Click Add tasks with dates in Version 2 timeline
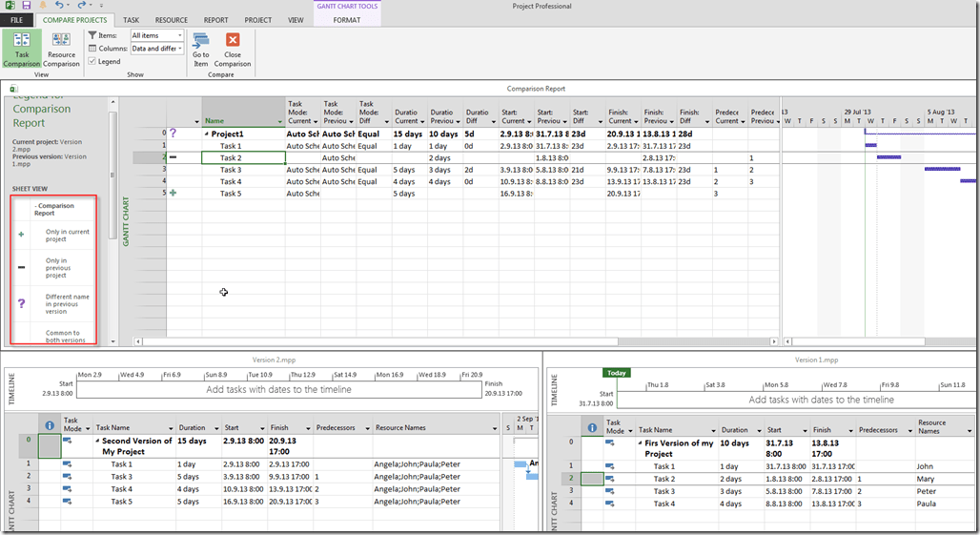Viewport: 980px width, 535px height. tap(278, 389)
